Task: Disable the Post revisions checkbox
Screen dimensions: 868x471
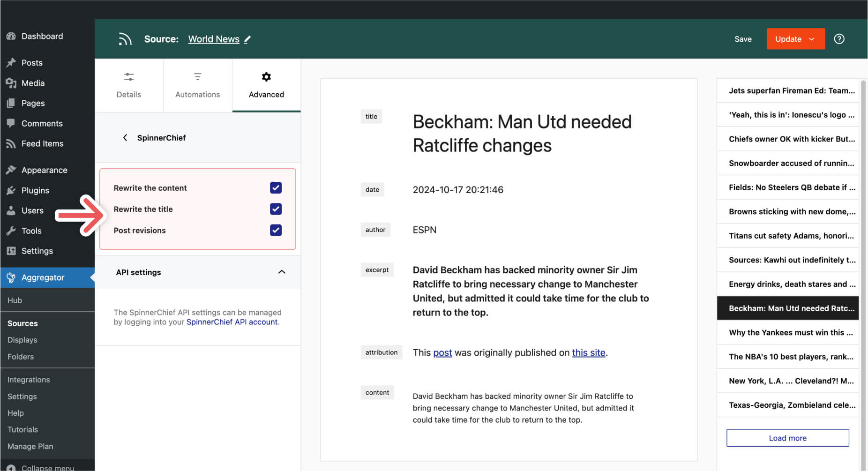Action: [276, 230]
